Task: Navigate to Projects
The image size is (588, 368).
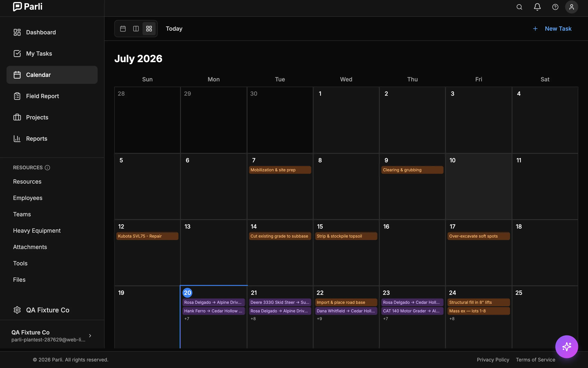Action: point(52,117)
